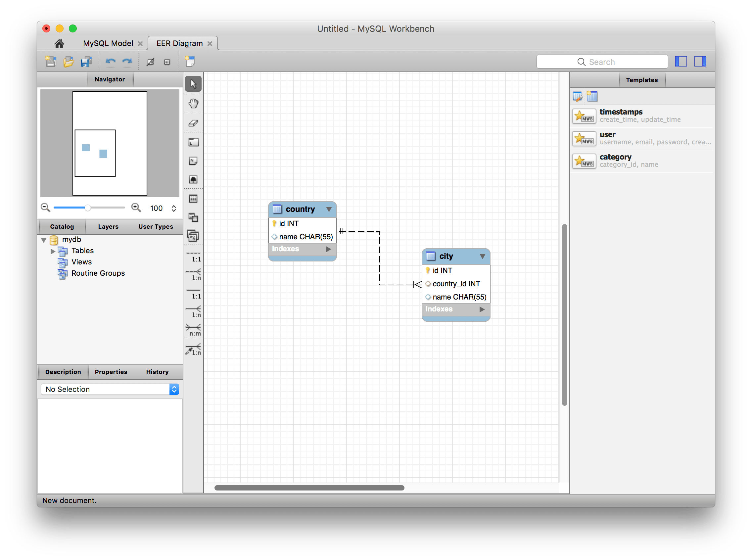
Task: Switch to the MySQL Model tab
Action: tap(108, 43)
